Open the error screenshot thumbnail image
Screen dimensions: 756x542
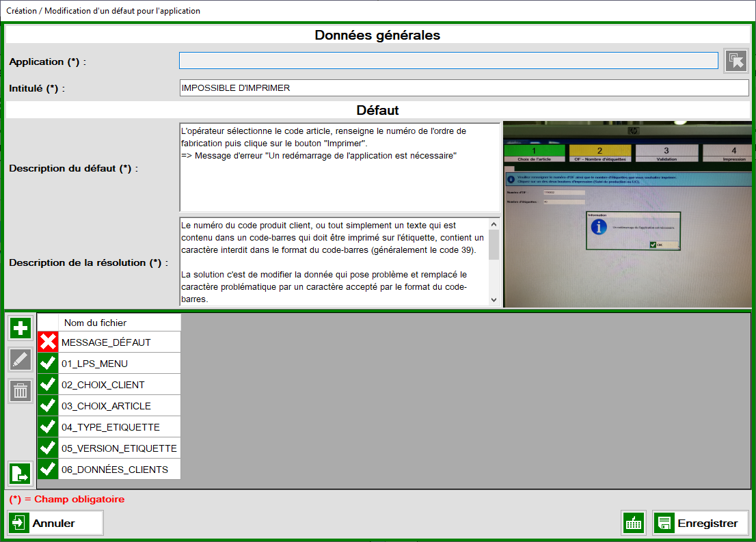pyautogui.click(x=627, y=215)
